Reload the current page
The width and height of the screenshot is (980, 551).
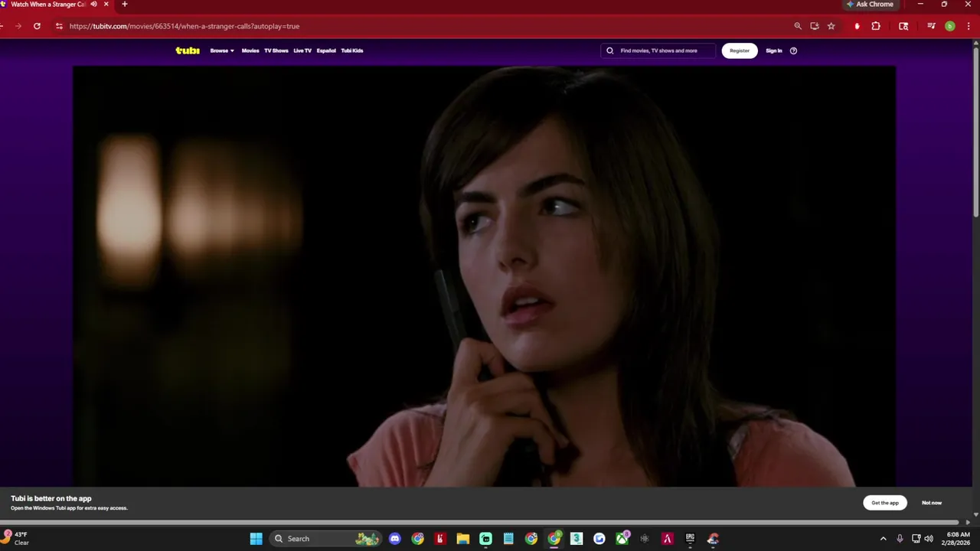coord(37,26)
